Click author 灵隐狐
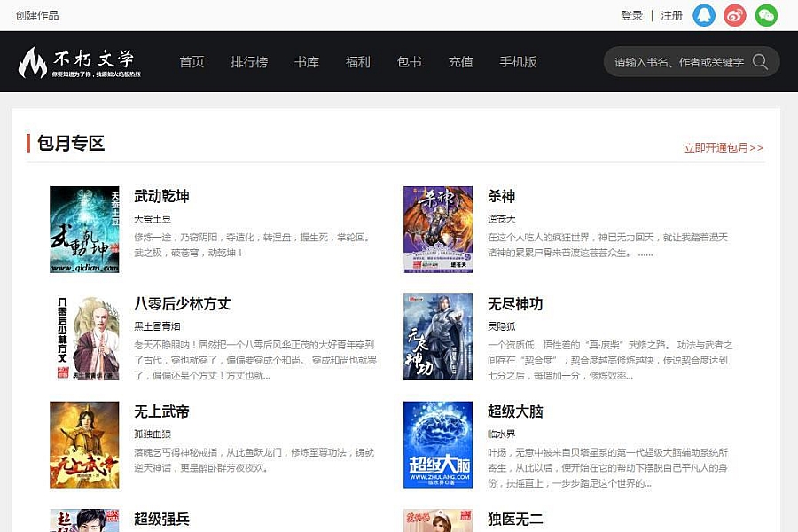This screenshot has height=532, width=798. tap(502, 326)
